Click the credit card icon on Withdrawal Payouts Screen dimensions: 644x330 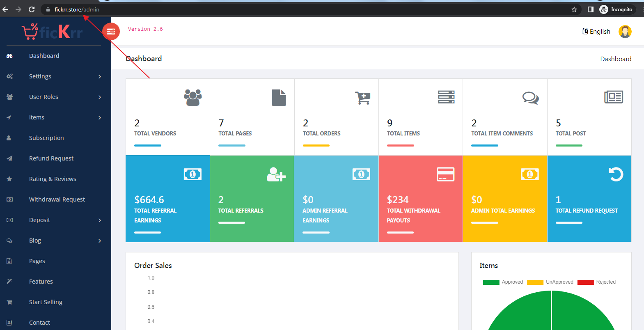coord(445,174)
